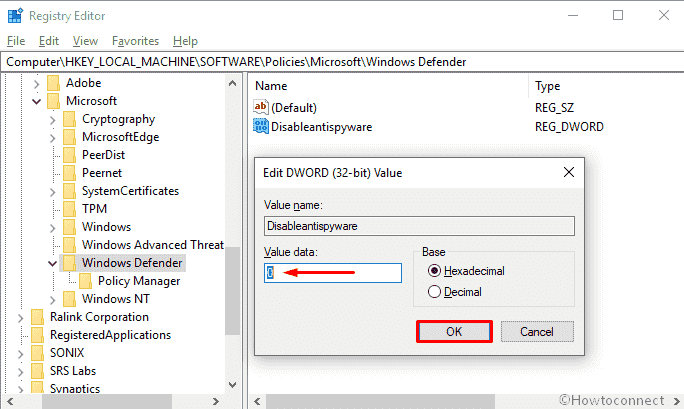Image resolution: width=684 pixels, height=409 pixels.
Task: Select the Hexadecimal base option
Action: 434,271
